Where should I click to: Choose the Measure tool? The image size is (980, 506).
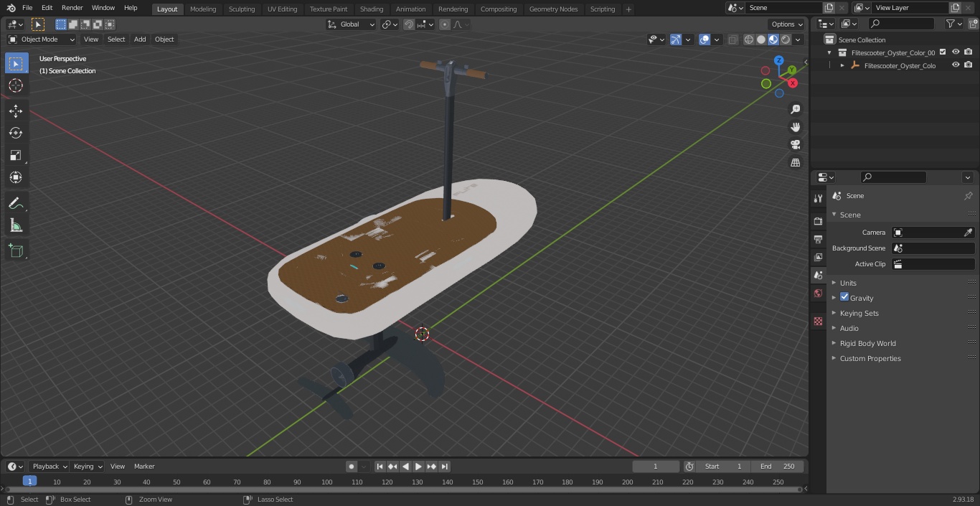16,225
